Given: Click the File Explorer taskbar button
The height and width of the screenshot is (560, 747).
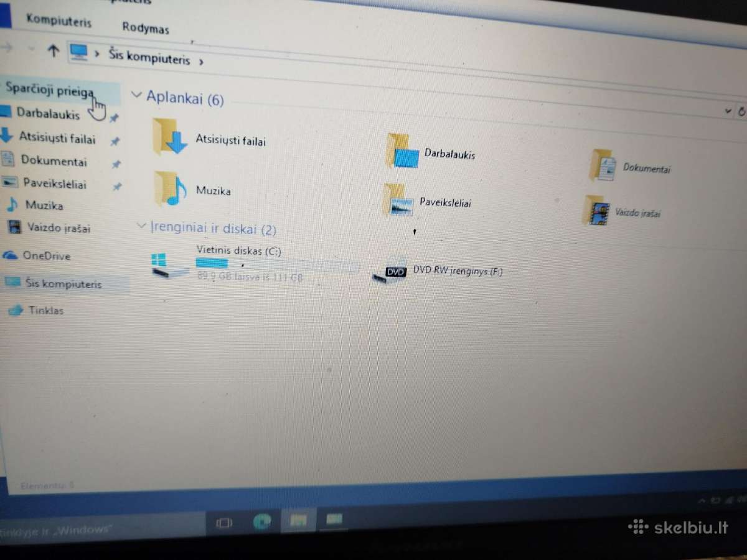Looking at the screenshot, I should 298,520.
